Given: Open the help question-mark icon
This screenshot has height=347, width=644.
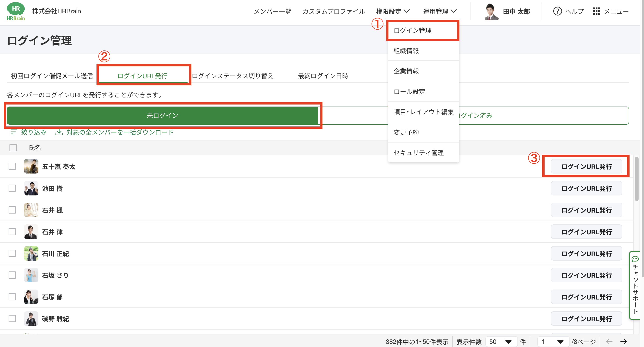Looking at the screenshot, I should click(x=557, y=11).
